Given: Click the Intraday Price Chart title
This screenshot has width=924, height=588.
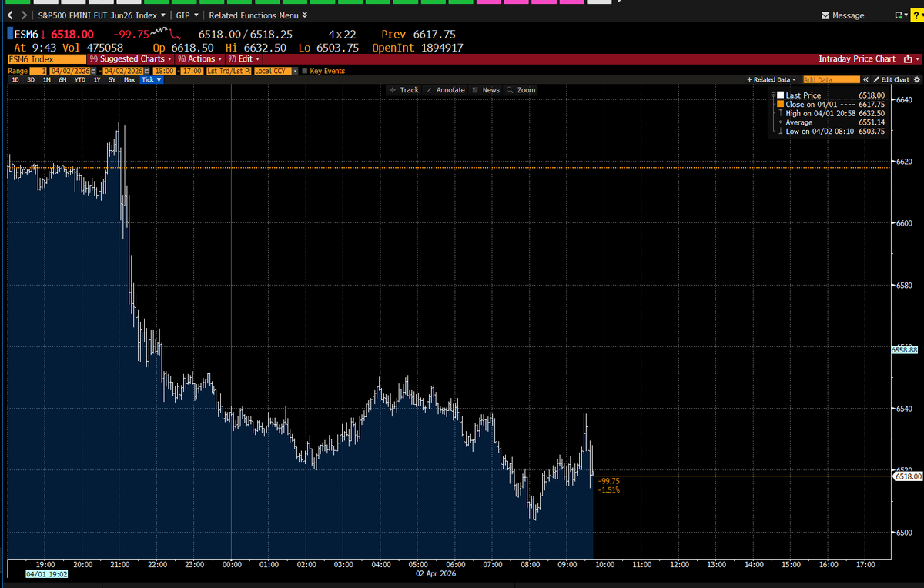Looking at the screenshot, I should 857,58.
